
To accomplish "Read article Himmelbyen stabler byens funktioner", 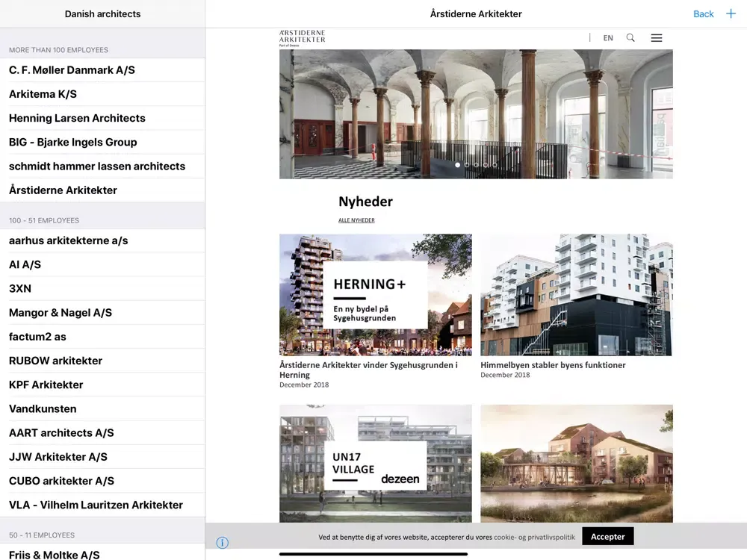I will click(x=553, y=365).
